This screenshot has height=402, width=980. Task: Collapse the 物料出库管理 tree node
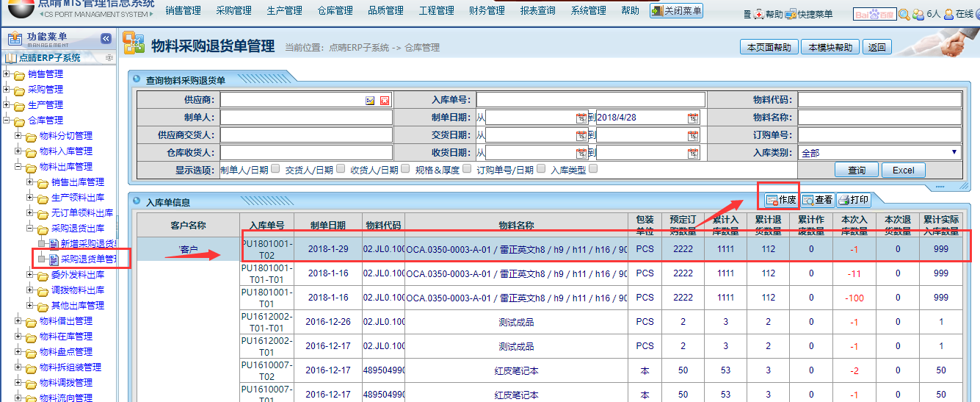19,167
